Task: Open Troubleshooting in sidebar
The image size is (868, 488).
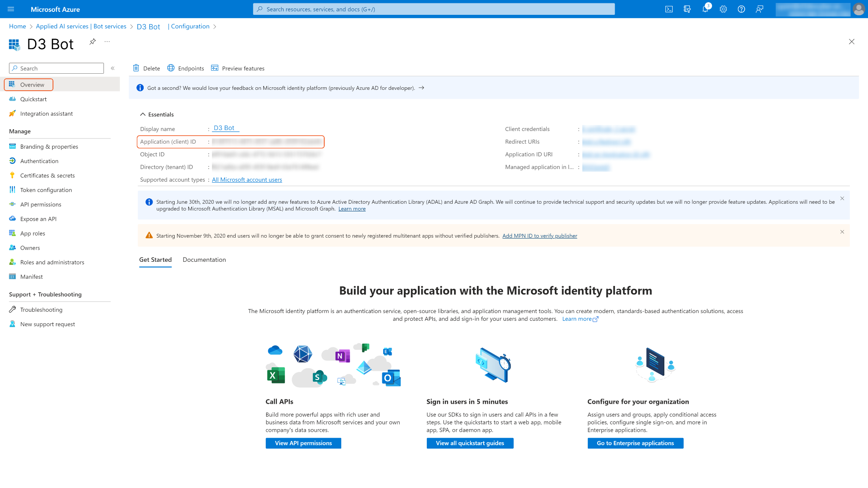Action: click(41, 309)
